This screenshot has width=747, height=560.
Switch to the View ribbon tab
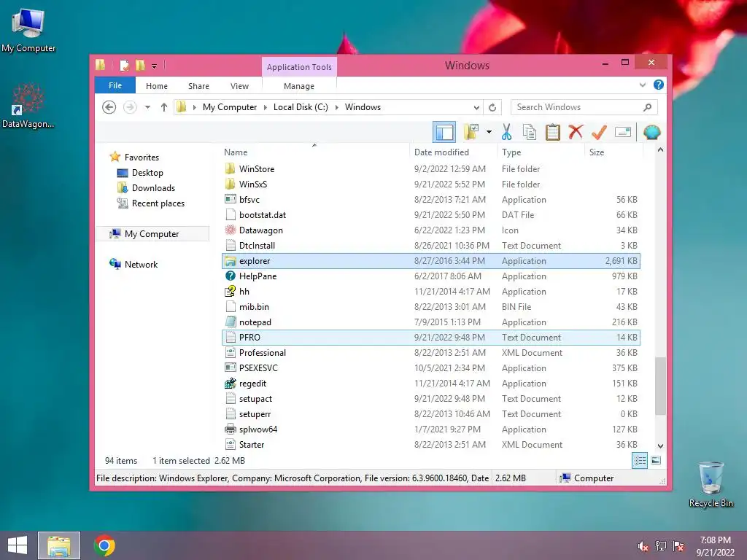click(239, 86)
